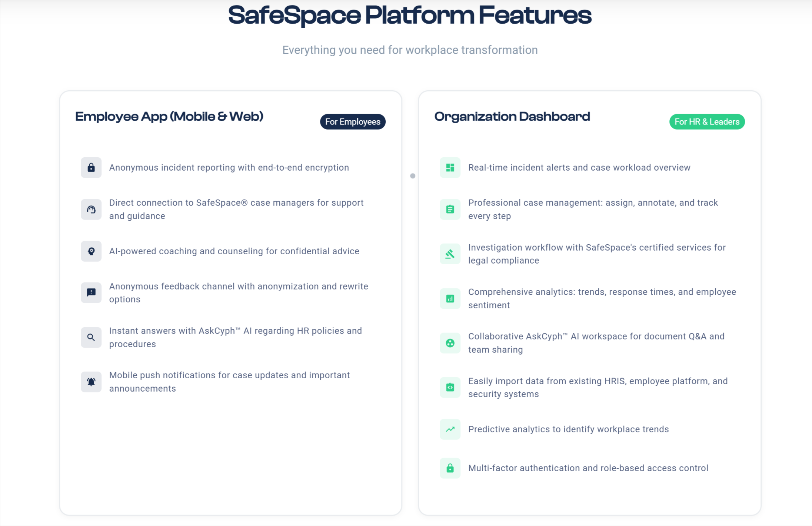This screenshot has width=812, height=526.
Task: Click the magnifier icon for AskCyph answers
Action: point(91,337)
